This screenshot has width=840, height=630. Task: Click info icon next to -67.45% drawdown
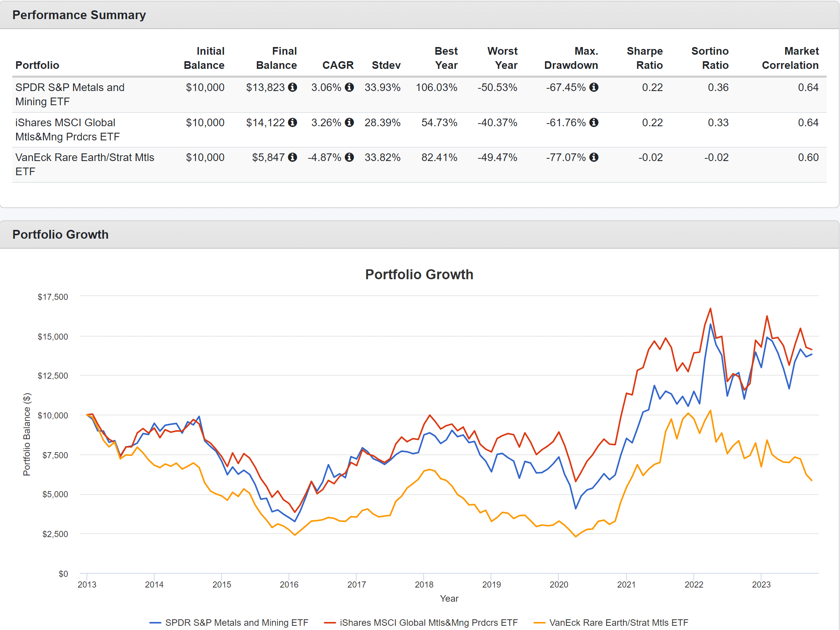[594, 87]
